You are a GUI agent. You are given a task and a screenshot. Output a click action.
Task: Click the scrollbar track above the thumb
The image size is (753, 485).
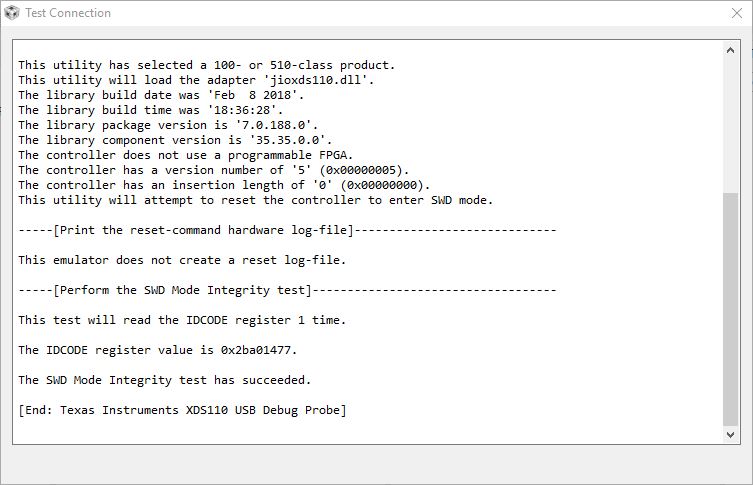click(730, 120)
